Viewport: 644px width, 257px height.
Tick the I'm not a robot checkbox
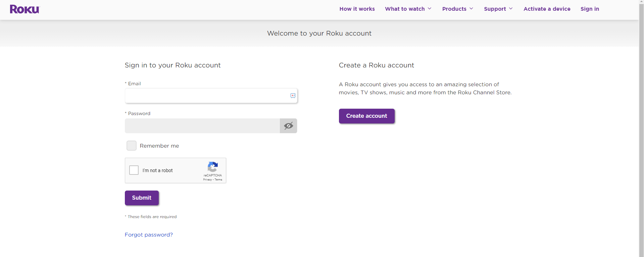click(134, 170)
